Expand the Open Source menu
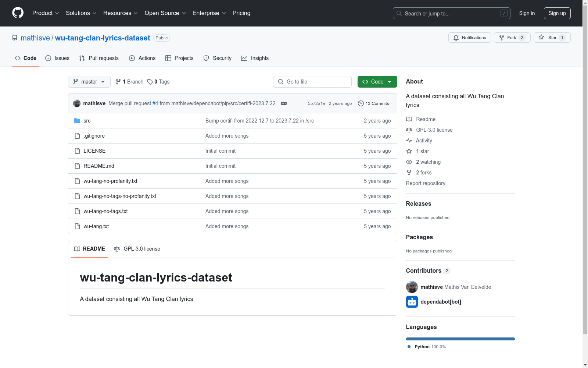The image size is (588, 368). click(x=165, y=13)
